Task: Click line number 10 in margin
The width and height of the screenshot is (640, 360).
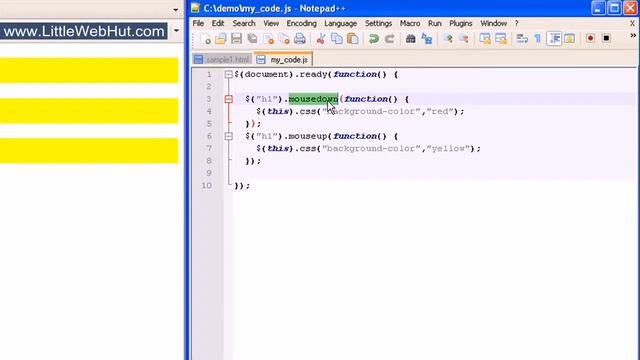Action: point(207,185)
